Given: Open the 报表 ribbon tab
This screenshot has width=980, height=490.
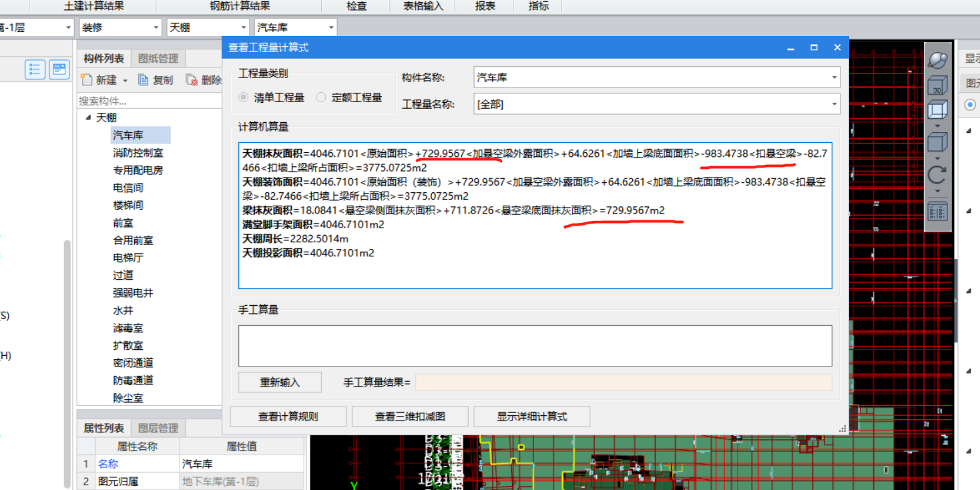Looking at the screenshot, I should [x=485, y=6].
